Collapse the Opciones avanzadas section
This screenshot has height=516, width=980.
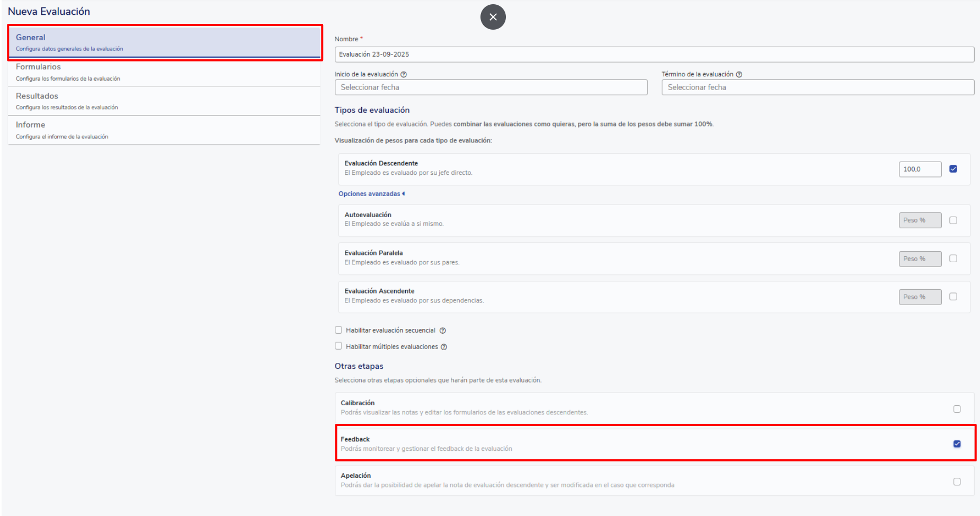pos(371,194)
